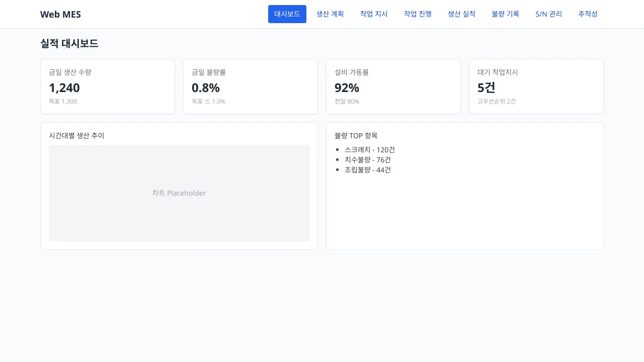Click the 실적 대시보드 page heading
Image resolution: width=644 pixels, height=362 pixels.
click(x=69, y=43)
